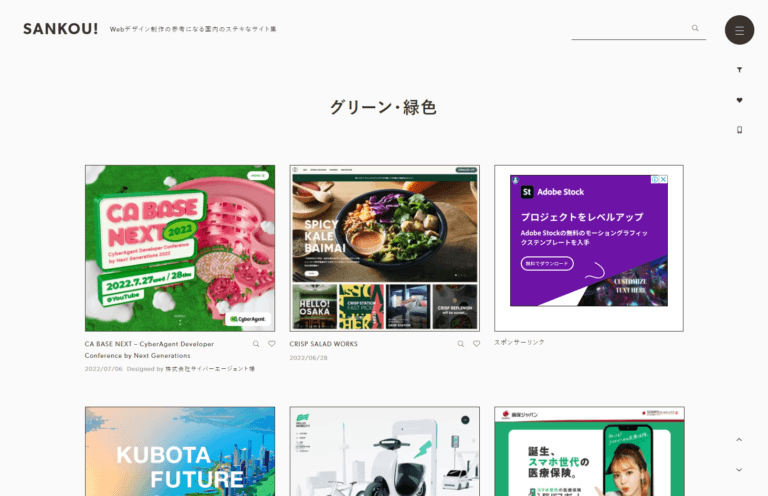The image size is (768, 496).
Task: Open the KUBOTA FUTURE thumbnail
Action: [180, 451]
